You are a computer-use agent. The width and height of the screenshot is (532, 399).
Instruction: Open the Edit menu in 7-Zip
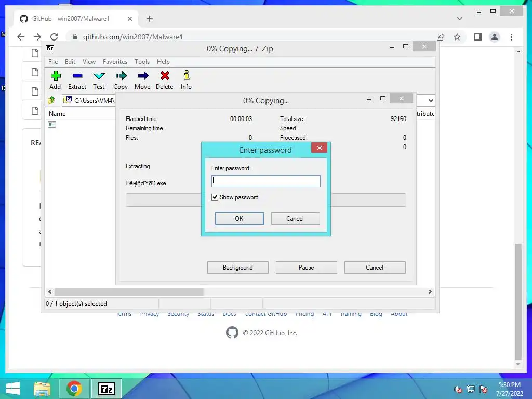coord(70,62)
